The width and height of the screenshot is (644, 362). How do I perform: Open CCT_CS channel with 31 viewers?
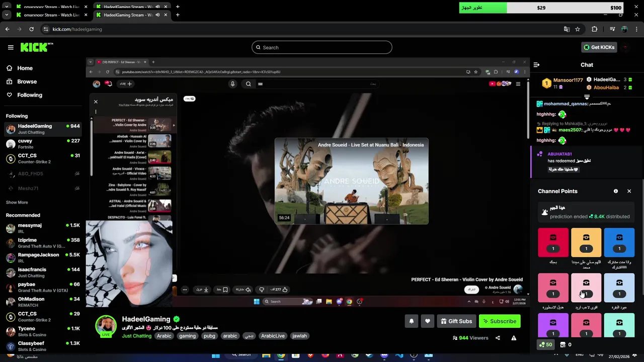tap(42, 158)
